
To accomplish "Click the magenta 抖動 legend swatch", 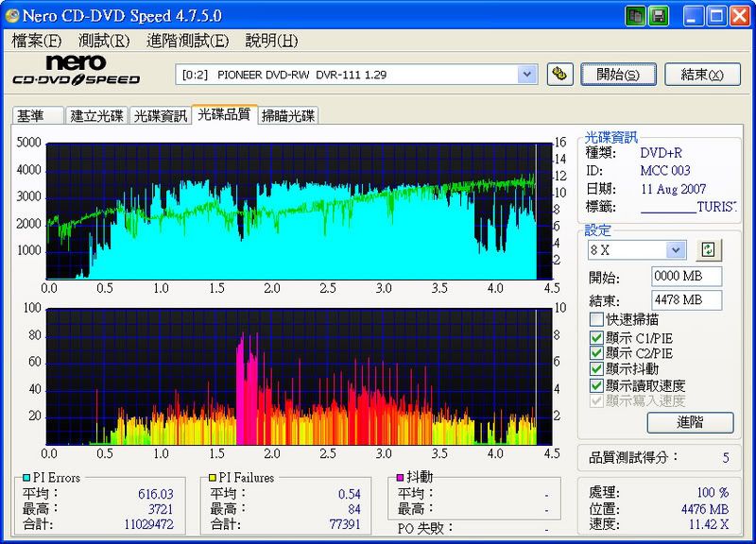I will [400, 478].
